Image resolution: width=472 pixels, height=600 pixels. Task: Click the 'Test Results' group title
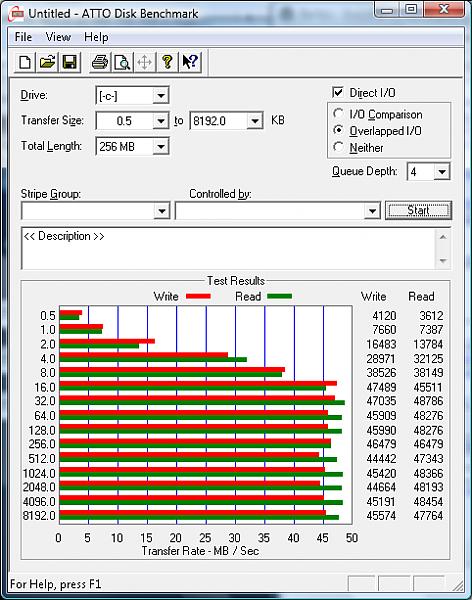pyautogui.click(x=236, y=281)
